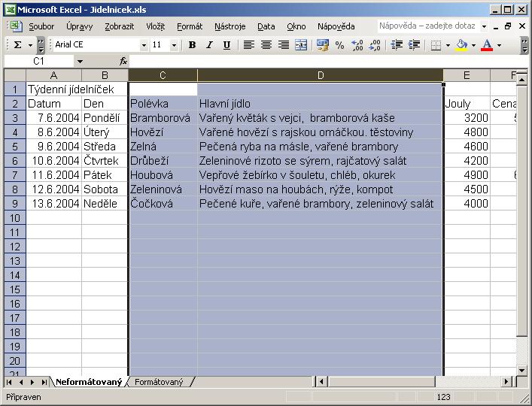The width and height of the screenshot is (532, 406).
Task: Select column E header
Action: pos(467,75)
